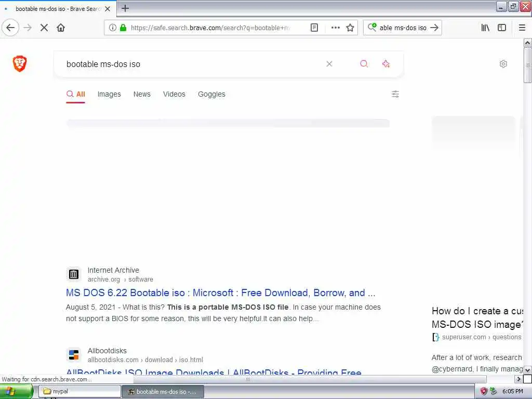Screen dimensions: 532x399
Task: Select the bootable ms-dos iso browser tab
Action: (x=58, y=9)
